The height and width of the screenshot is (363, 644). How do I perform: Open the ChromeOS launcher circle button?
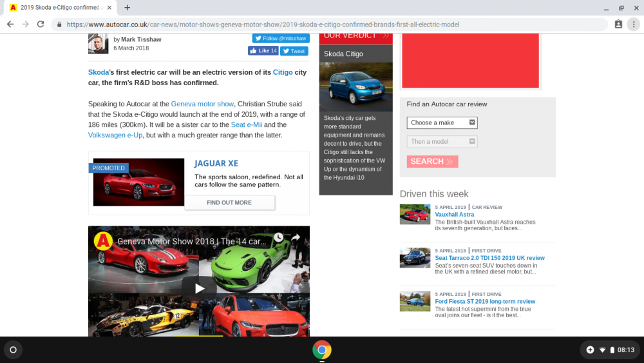click(x=13, y=350)
